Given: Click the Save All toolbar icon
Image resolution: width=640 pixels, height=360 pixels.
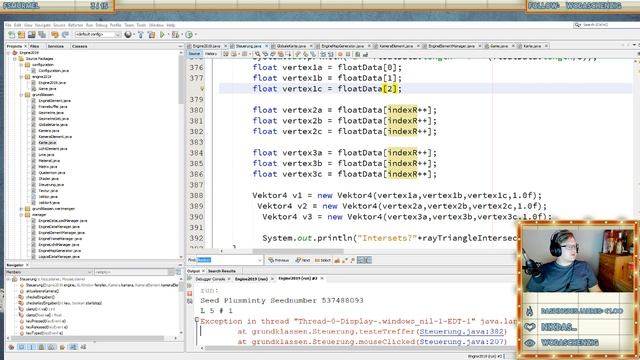Looking at the screenshot, I should click(42, 35).
